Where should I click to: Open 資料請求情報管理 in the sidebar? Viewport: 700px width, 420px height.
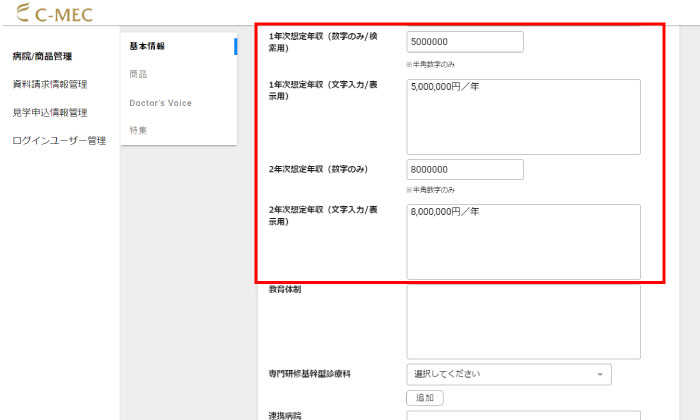[50, 84]
